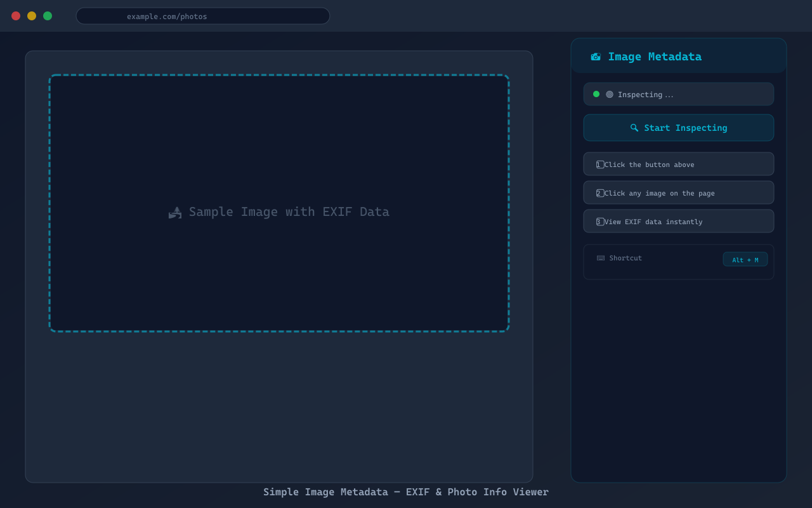
Task: Click the keyboard icon next to Shortcut
Action: coord(599,258)
